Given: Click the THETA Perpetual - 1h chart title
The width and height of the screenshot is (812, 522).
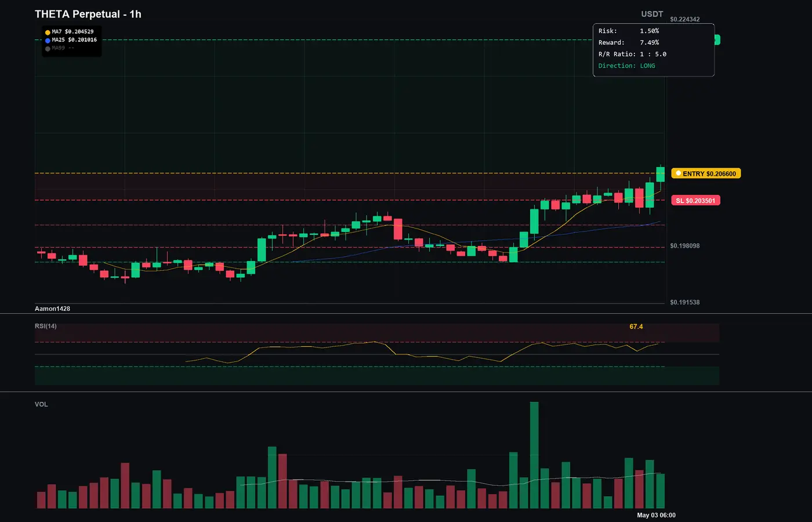Looking at the screenshot, I should pos(88,14).
